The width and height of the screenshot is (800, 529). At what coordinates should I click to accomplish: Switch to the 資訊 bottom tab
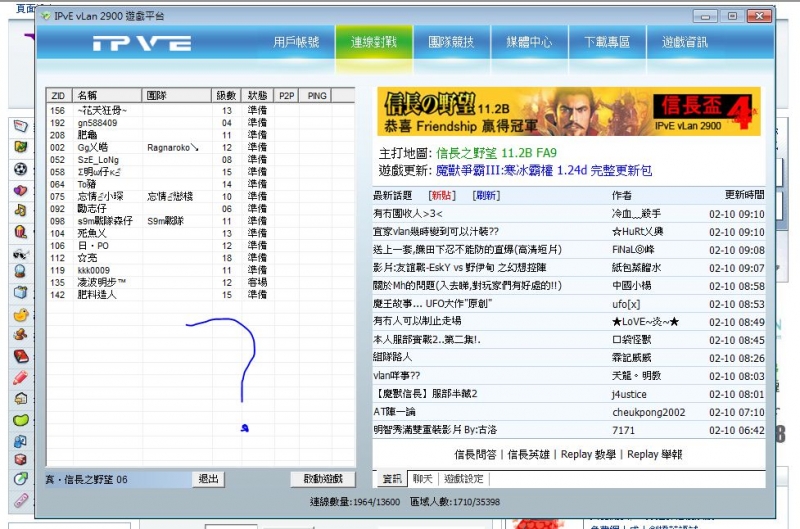(392, 478)
